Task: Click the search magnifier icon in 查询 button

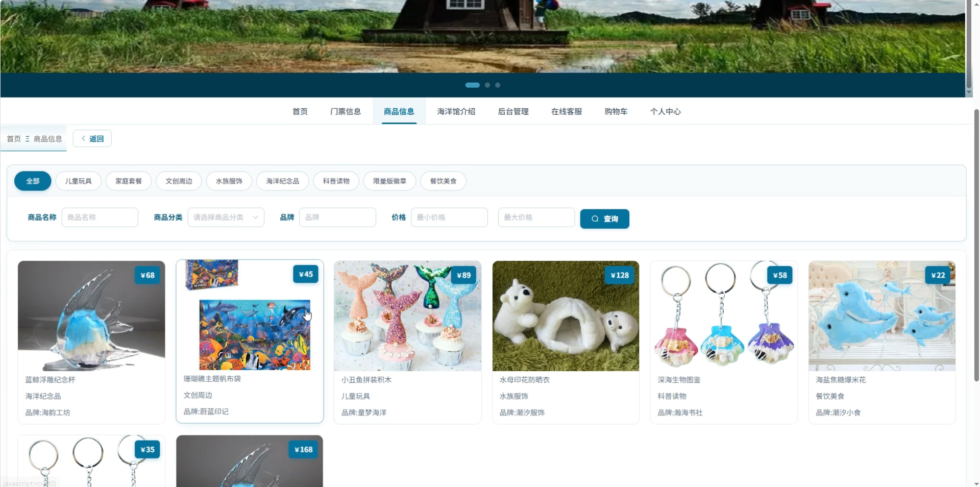Action: pos(595,219)
